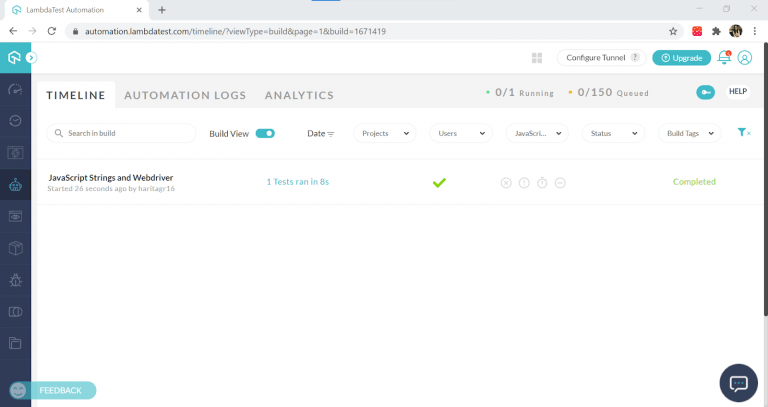The image size is (768, 407).
Task: Click the HELP button
Action: (738, 92)
